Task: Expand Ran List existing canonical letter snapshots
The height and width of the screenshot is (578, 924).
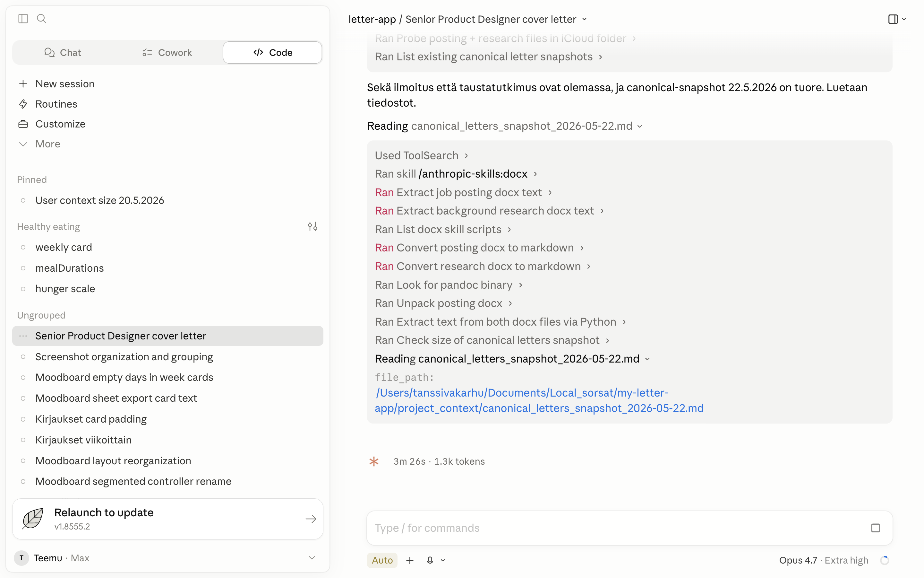Action: pyautogui.click(x=488, y=57)
